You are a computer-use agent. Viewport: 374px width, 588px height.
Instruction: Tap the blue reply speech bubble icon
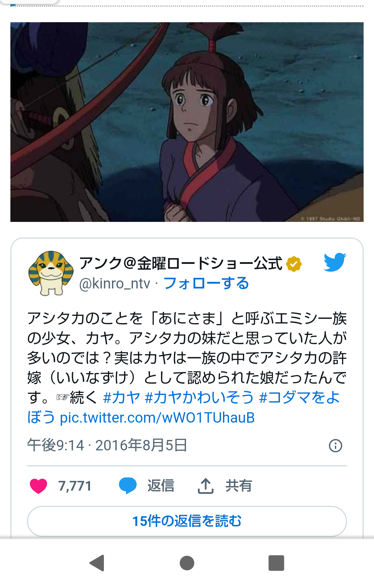(128, 485)
